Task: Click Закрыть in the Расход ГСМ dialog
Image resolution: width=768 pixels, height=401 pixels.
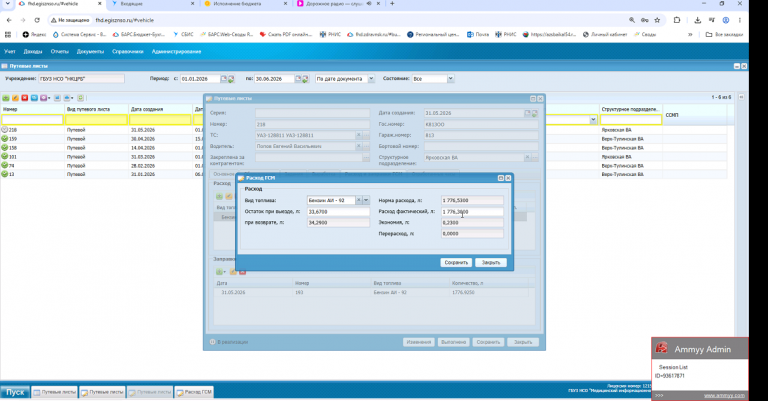Action: (x=491, y=263)
